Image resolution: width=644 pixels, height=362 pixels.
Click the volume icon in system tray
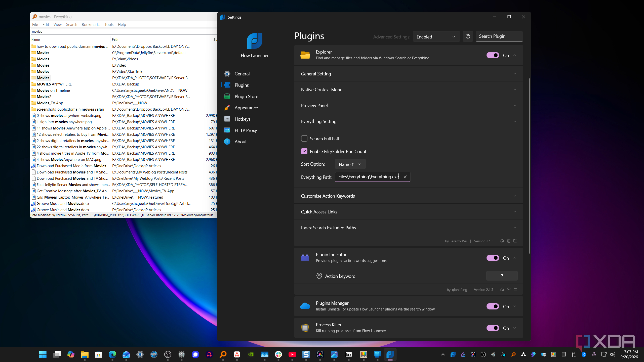pyautogui.click(x=613, y=354)
